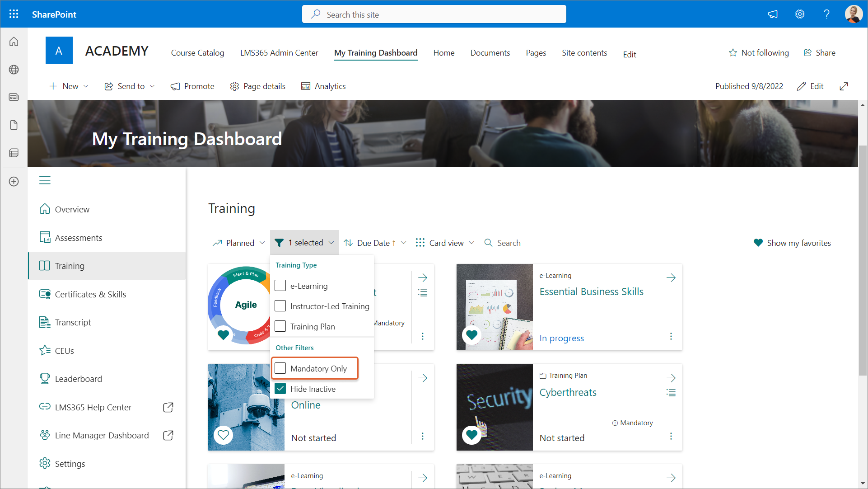Select Certificates & Skills in sidebar
The height and width of the screenshot is (489, 868).
pyautogui.click(x=90, y=294)
